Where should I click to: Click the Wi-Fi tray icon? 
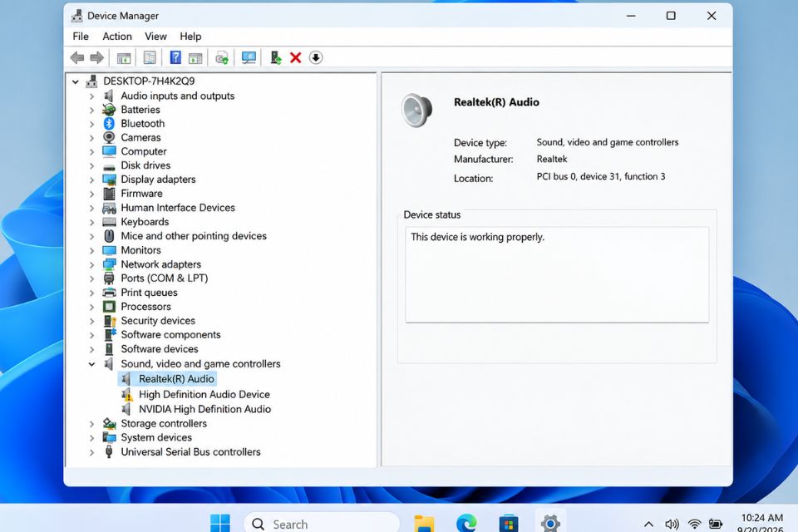click(x=694, y=524)
